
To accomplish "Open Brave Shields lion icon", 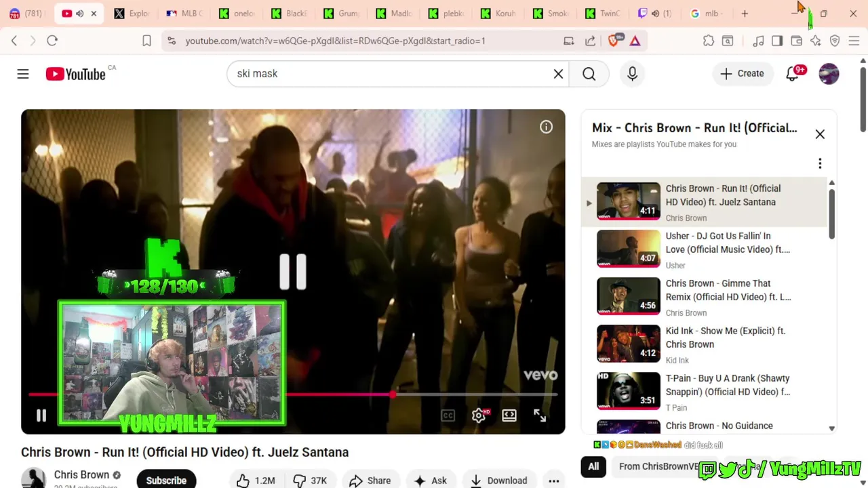I will [614, 41].
